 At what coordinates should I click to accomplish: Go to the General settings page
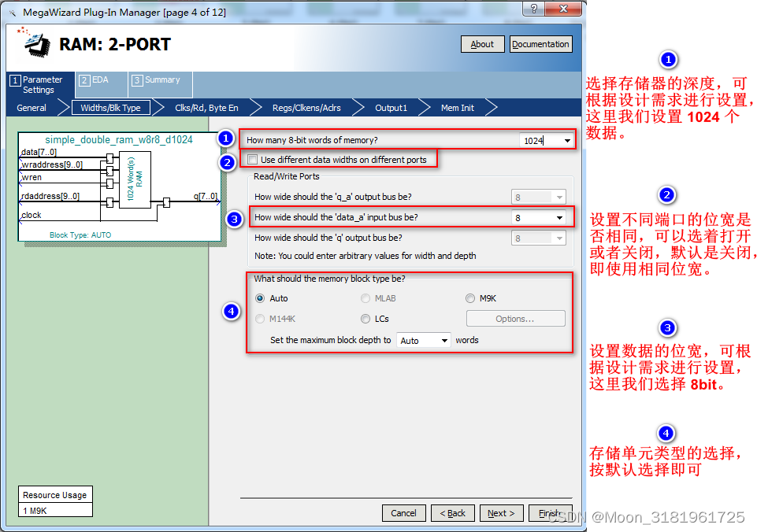[32, 108]
